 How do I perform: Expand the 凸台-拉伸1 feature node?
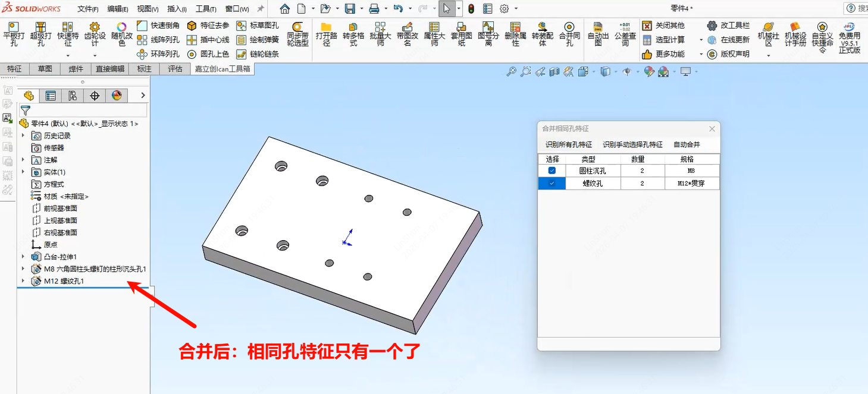tap(23, 257)
